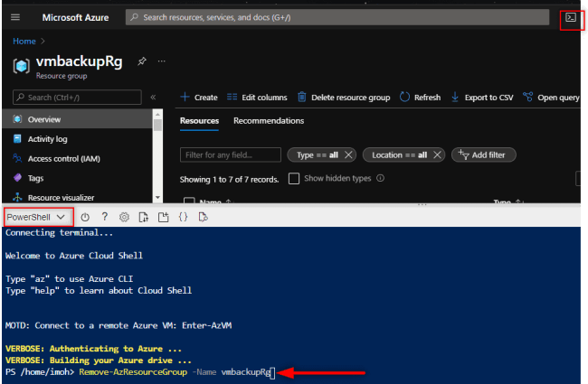Open a new Cloud Shell session
Image resolution: width=588 pixels, height=384 pixels.
tap(163, 217)
